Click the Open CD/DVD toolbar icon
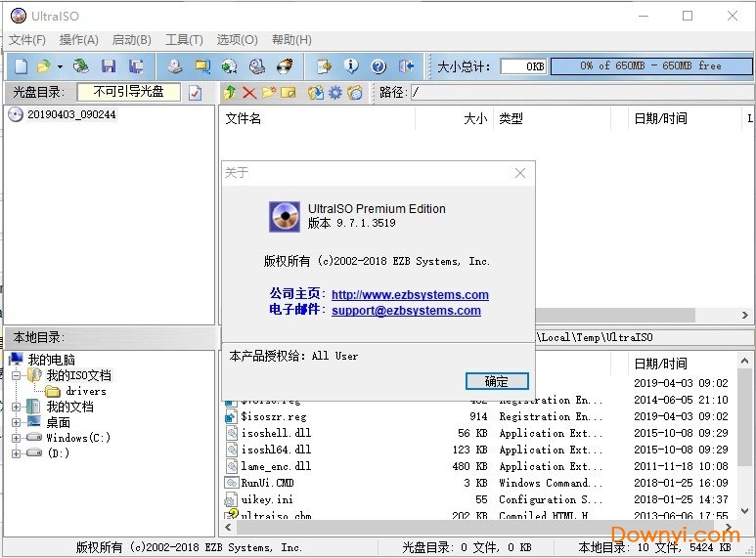This screenshot has width=756, height=558. [80, 66]
